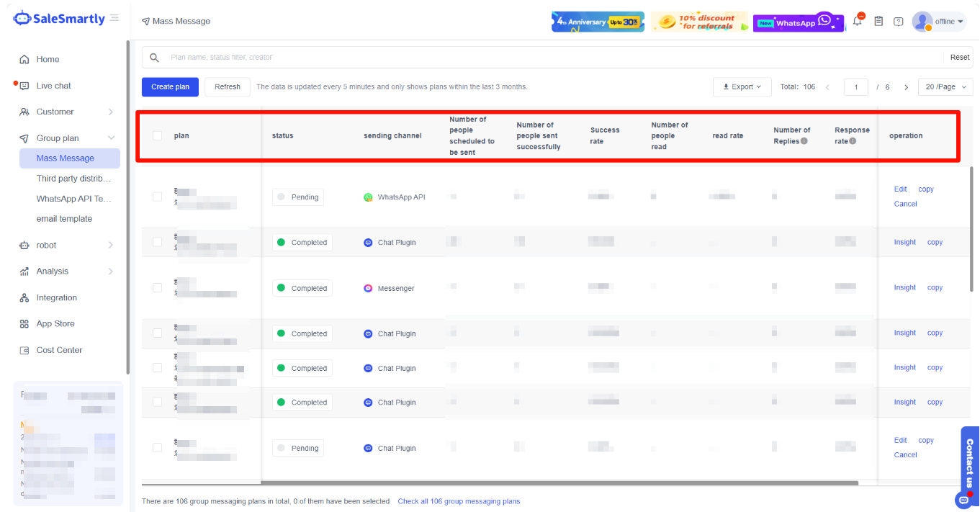Open the help question mark icon
This screenshot has height=512, width=980.
(899, 22)
